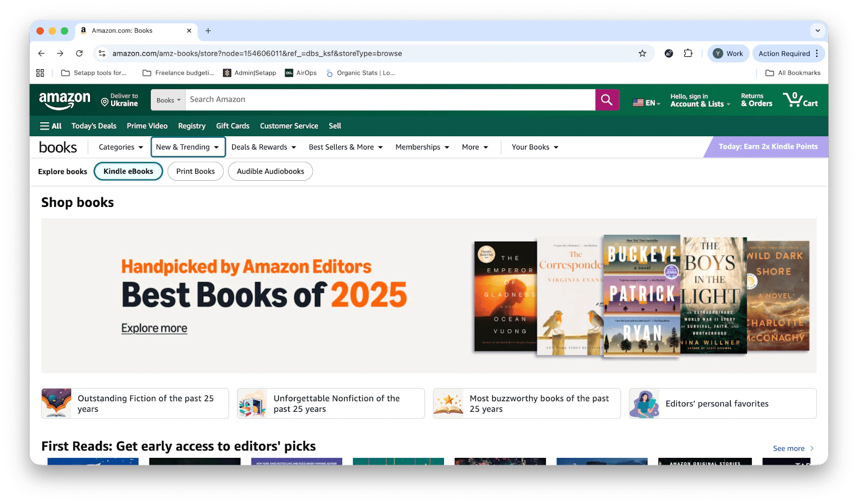
Task: Select the Kindle eBooks filter pill
Action: tap(128, 172)
